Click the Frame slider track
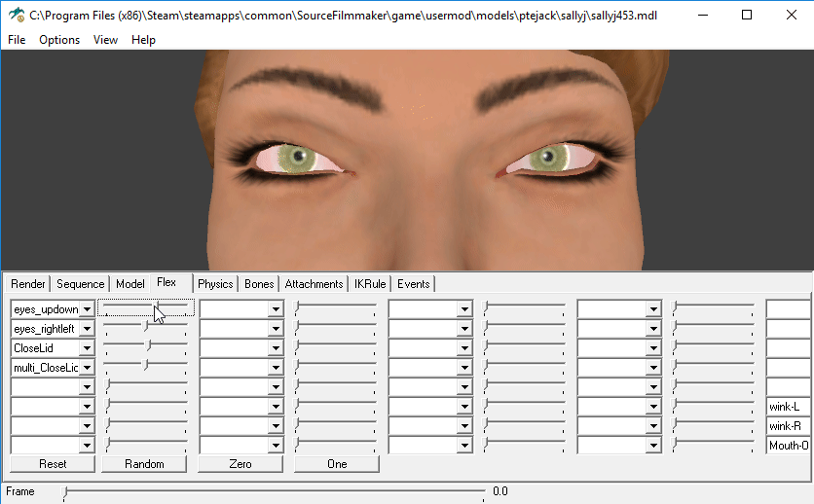This screenshot has height=504, width=814. [274, 491]
